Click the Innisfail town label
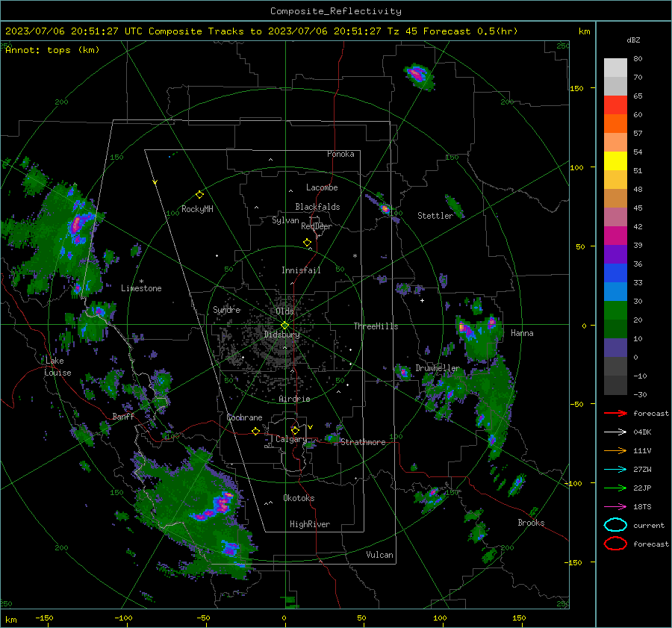The image size is (672, 628). (301, 270)
